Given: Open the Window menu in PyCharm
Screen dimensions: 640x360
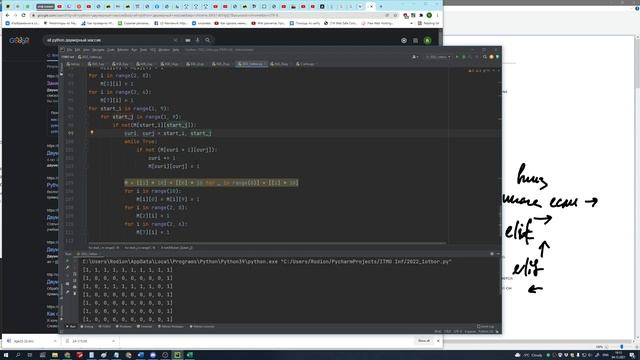Looking at the screenshot, I should click(x=164, y=50).
